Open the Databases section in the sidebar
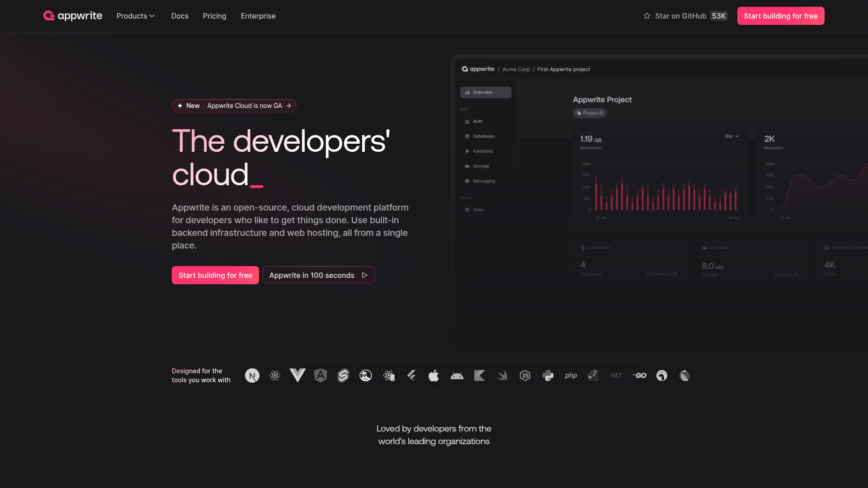This screenshot has height=488, width=868. coord(484,136)
